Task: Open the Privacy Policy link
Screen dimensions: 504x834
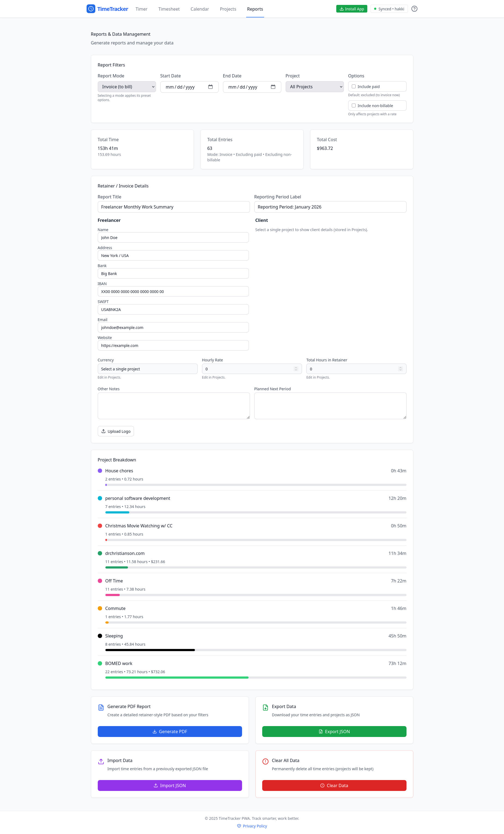Action: point(255,826)
